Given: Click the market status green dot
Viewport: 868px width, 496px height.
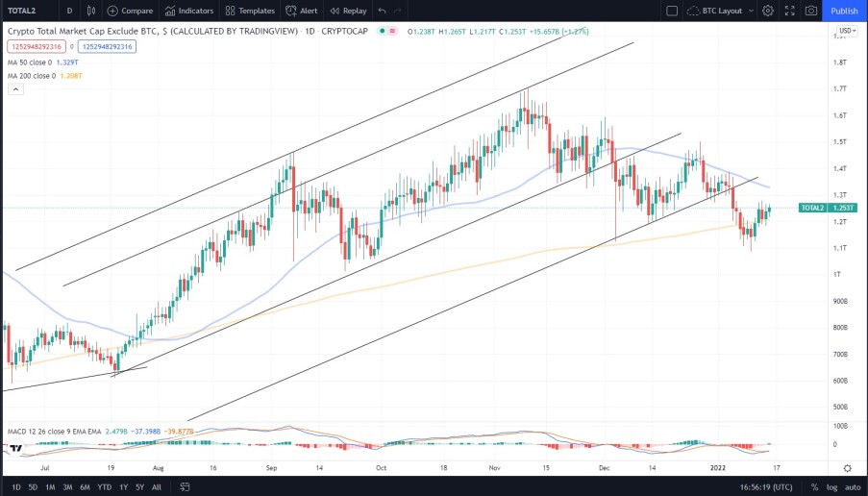Looking at the screenshot, I should point(382,31).
